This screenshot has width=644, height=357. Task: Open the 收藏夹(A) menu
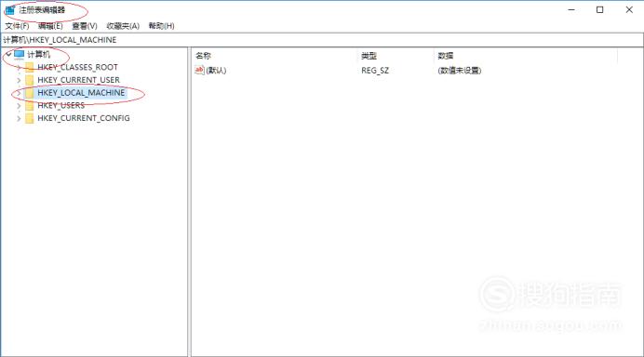click(x=123, y=26)
